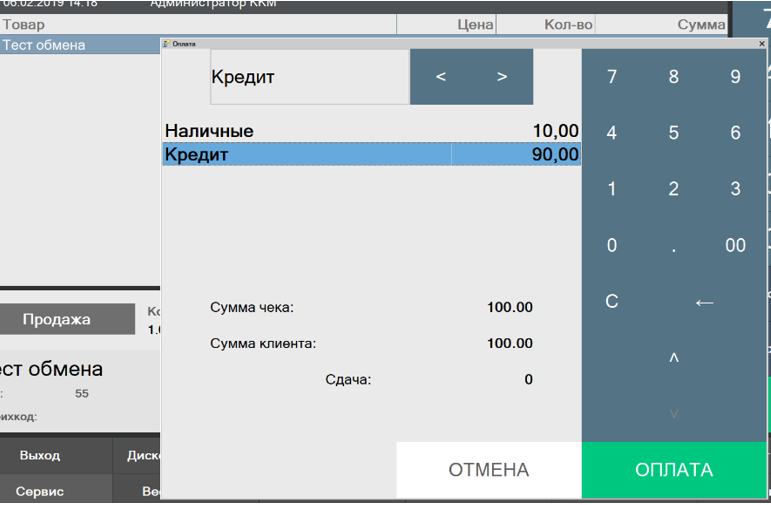Screen dimensions: 771x505
Task: Close the Оплата dialog window
Action: point(761,44)
